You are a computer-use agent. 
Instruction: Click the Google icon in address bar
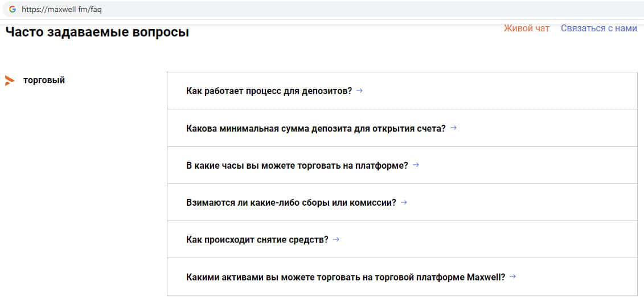click(12, 10)
